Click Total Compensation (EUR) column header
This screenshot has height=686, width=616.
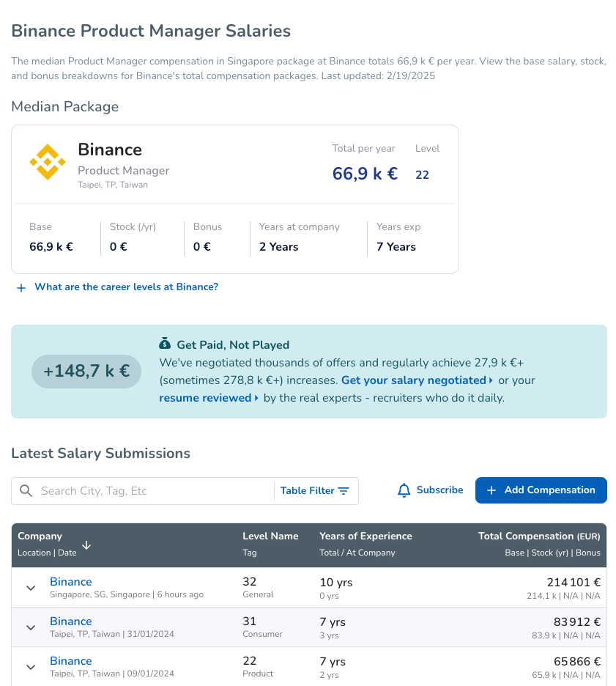(x=539, y=536)
